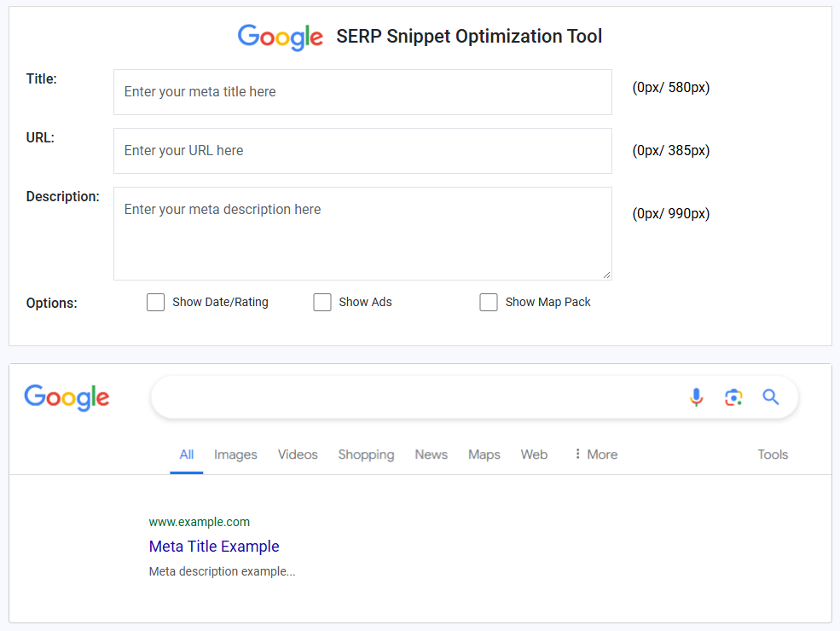Click the Description: field label
The height and width of the screenshot is (631, 840).
tap(62, 197)
